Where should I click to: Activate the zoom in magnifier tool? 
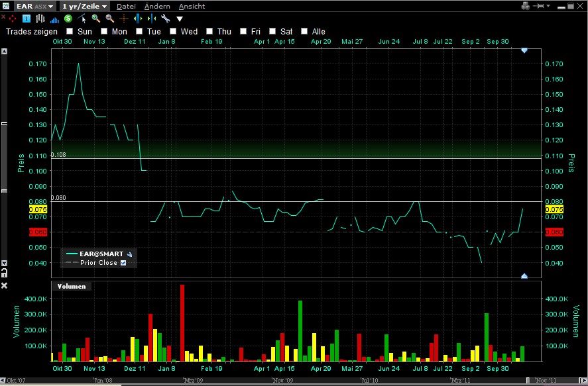[x=95, y=19]
